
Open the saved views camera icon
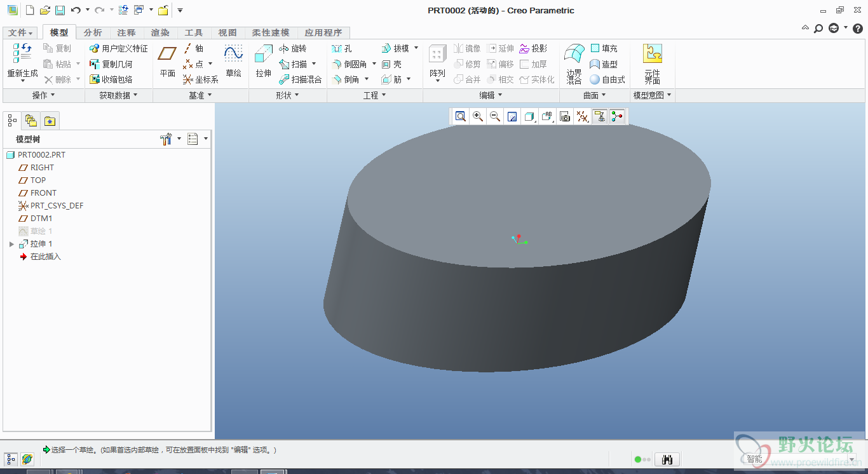pos(564,116)
